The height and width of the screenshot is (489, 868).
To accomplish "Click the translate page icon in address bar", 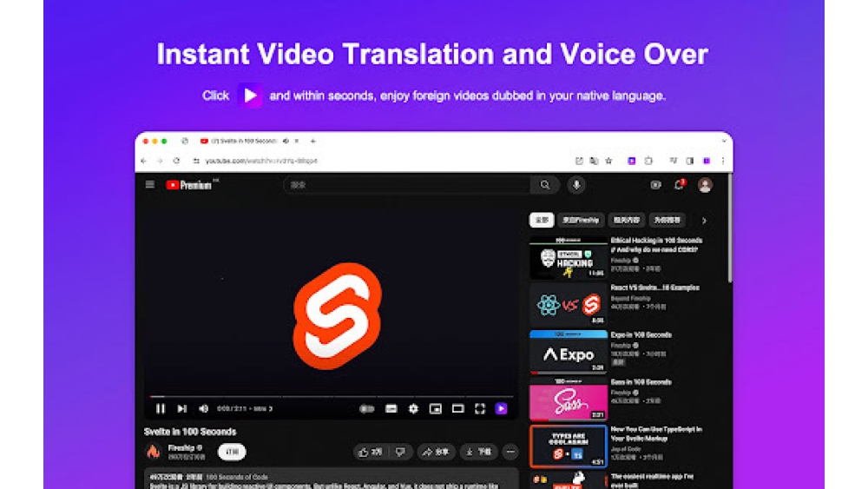I will click(594, 161).
